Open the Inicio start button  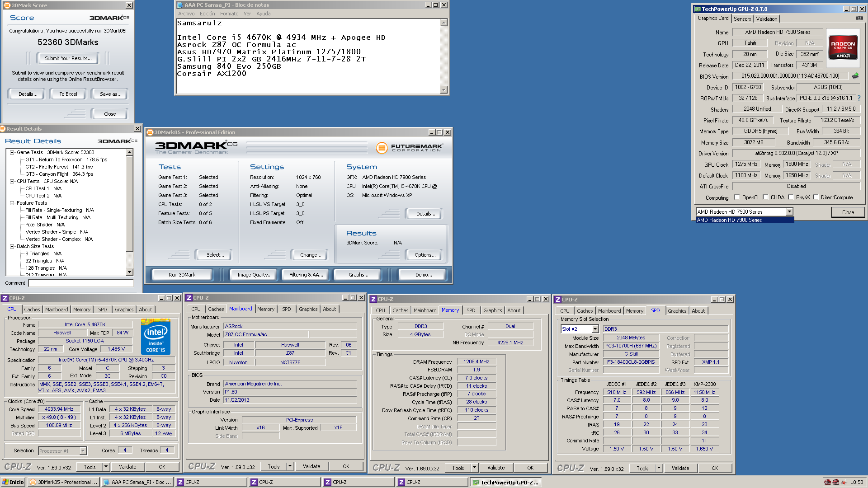coord(13,482)
